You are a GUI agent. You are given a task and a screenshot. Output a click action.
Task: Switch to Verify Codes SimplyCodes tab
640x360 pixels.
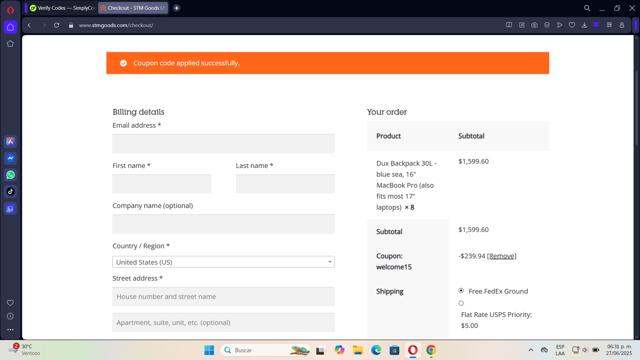point(62,8)
